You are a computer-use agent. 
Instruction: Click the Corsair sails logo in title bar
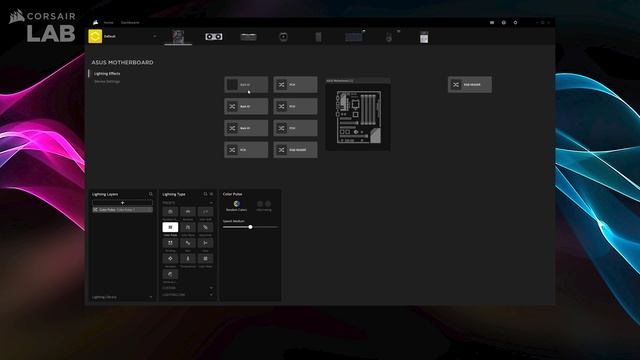click(96, 22)
